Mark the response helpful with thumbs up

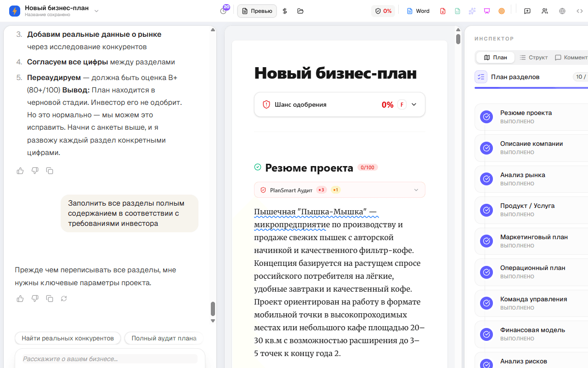pyautogui.click(x=20, y=299)
